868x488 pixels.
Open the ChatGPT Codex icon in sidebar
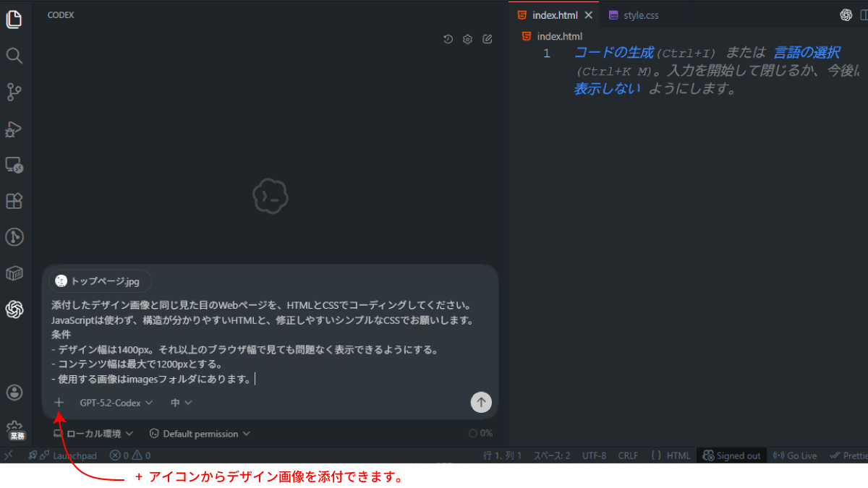click(x=15, y=309)
